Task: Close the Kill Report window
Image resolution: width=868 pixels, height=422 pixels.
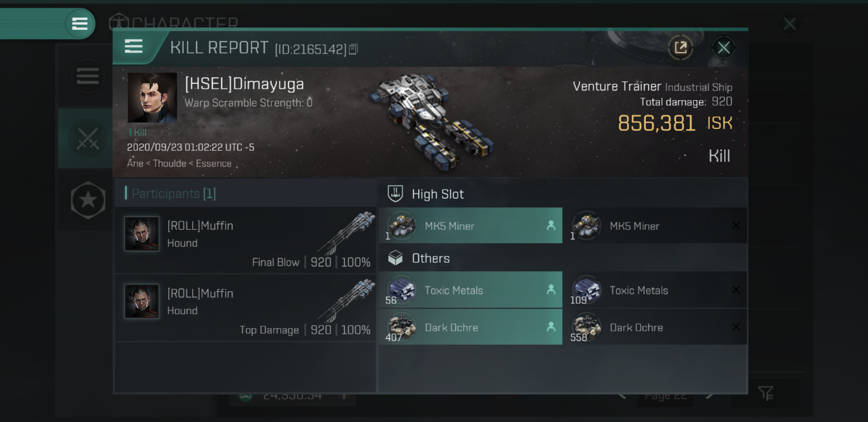Action: [x=723, y=47]
